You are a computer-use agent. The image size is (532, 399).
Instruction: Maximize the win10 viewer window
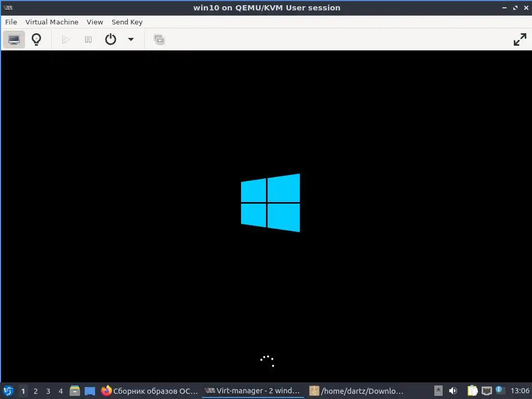click(515, 7)
